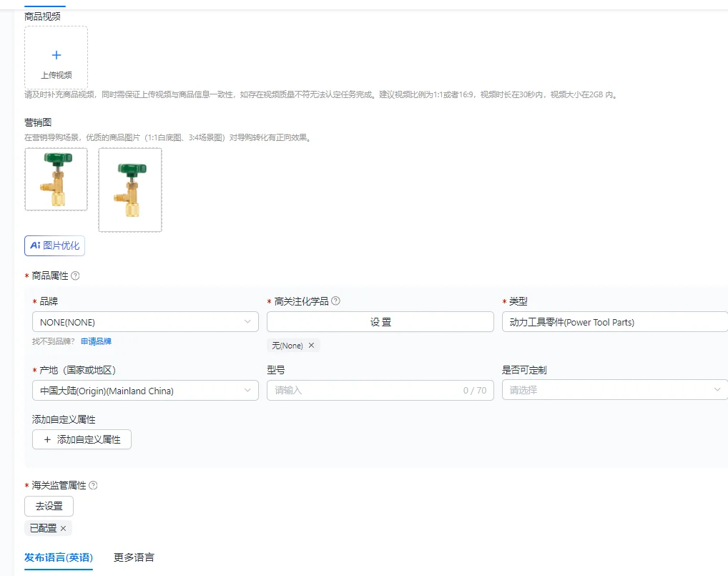Open help icon beside 高关注化学品
728x576 pixels.
335,301
